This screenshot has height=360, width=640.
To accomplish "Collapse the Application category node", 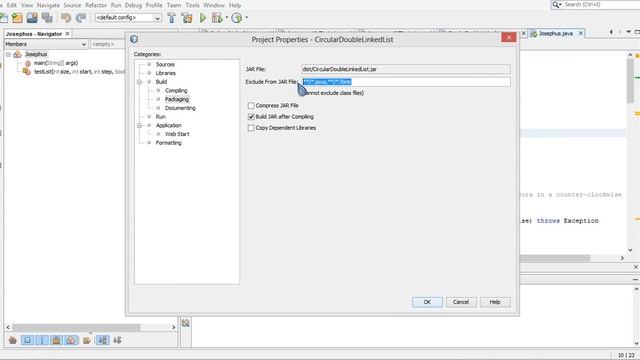I will point(139,125).
